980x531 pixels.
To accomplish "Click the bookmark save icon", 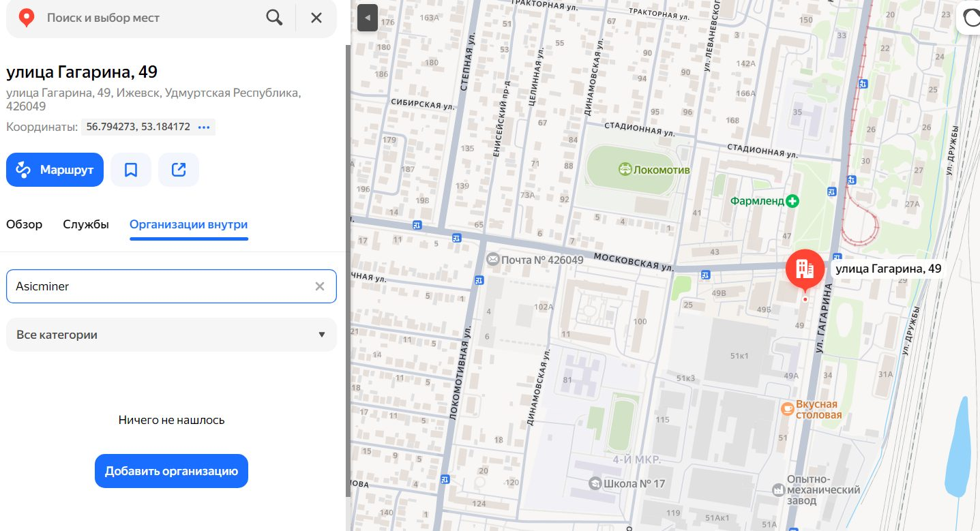I will coord(131,170).
